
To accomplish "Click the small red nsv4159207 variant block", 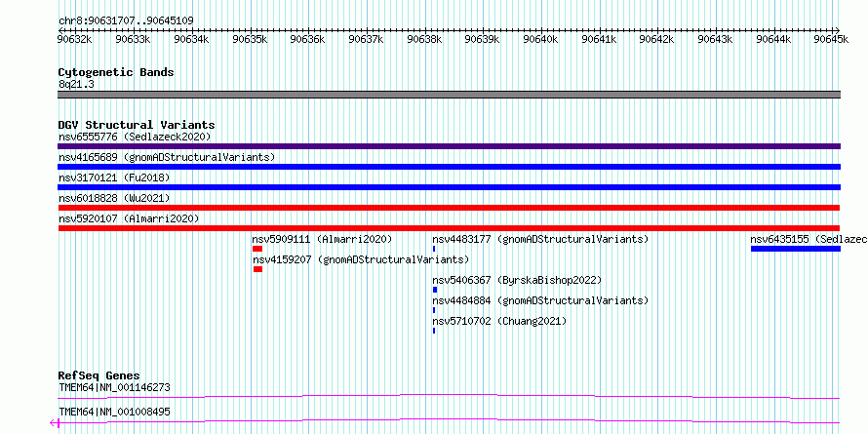I will click(258, 269).
